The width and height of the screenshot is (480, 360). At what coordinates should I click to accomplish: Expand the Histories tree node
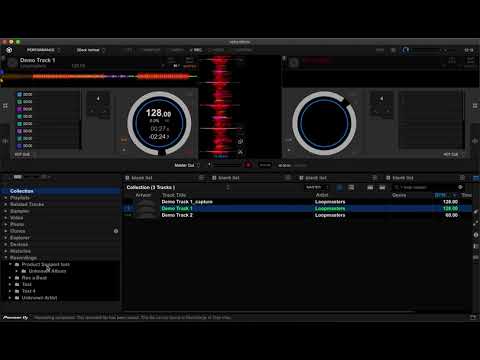[x=6, y=251]
